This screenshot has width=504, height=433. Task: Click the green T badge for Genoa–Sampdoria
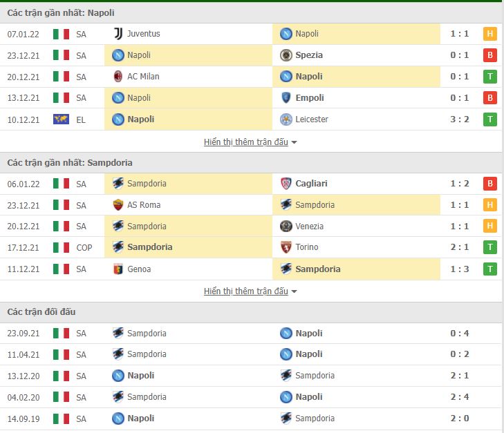pyautogui.click(x=490, y=269)
